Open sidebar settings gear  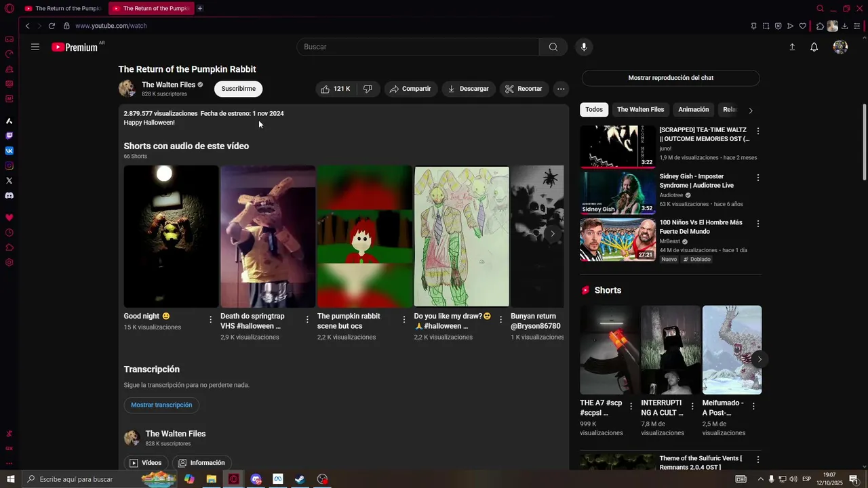tap(9, 262)
